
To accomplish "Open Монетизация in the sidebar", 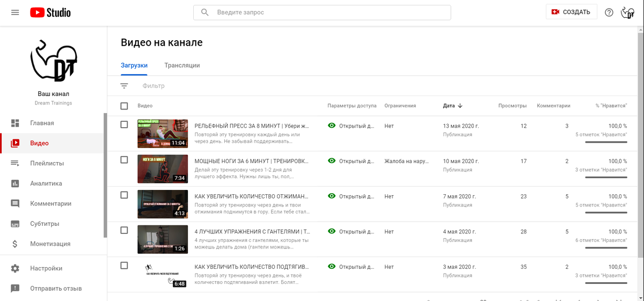I will point(52,244).
